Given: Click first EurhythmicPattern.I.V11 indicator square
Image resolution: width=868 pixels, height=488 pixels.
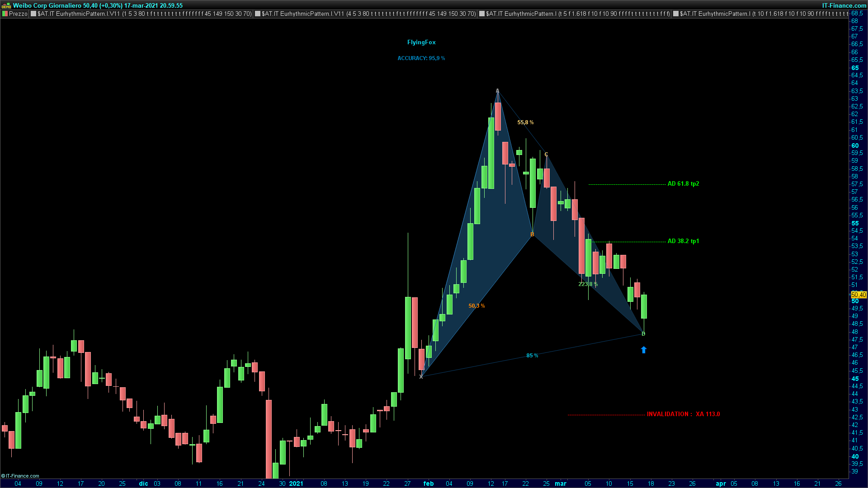Looking at the screenshot, I should tap(33, 14).
